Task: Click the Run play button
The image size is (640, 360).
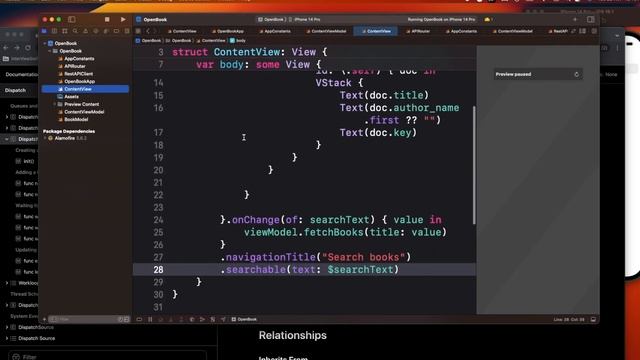Action: coord(123,20)
